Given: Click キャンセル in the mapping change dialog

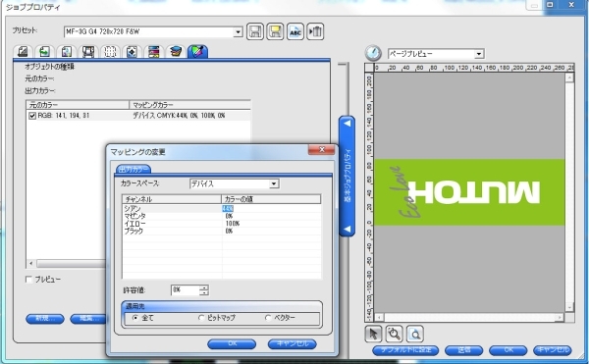Looking at the screenshot, I should pos(293,343).
